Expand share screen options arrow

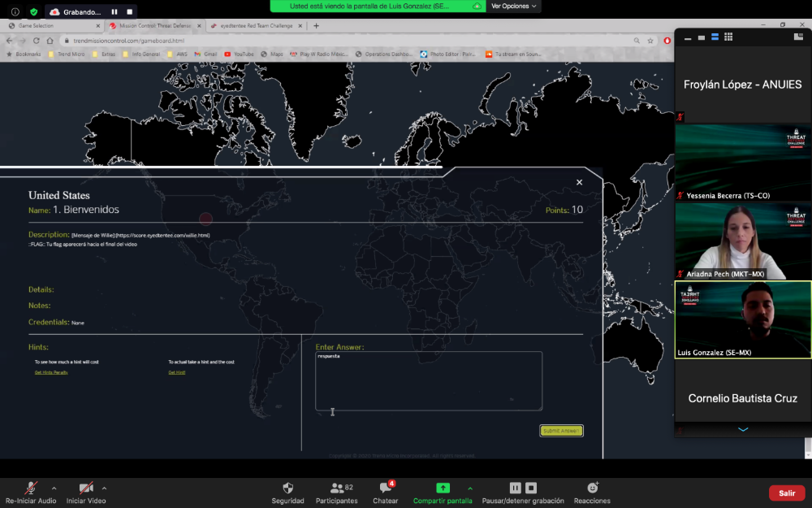pyautogui.click(x=470, y=488)
